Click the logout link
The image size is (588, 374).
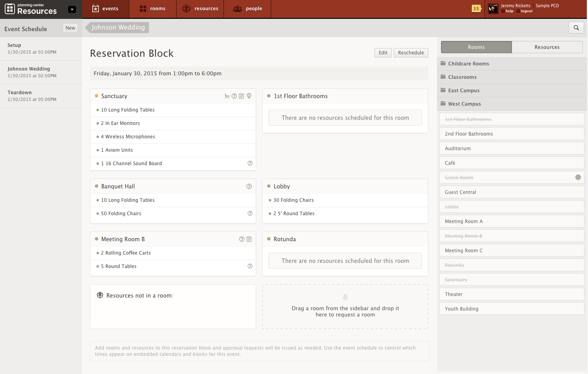pos(526,11)
